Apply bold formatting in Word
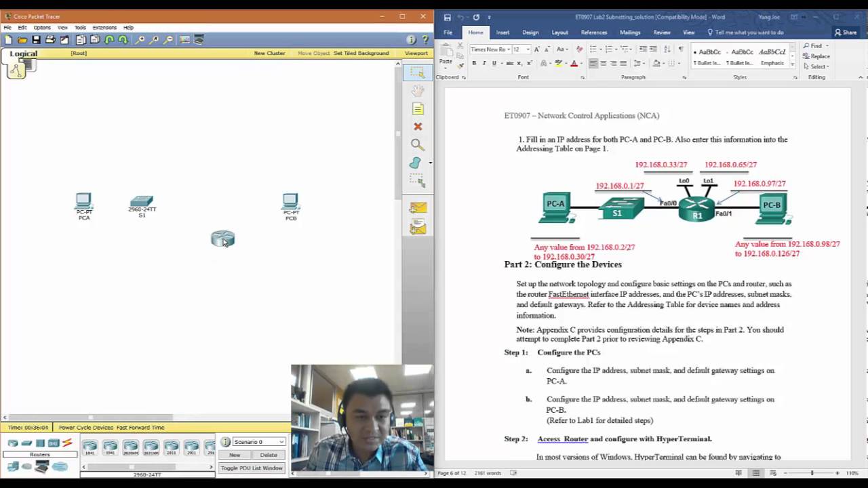This screenshot has width=868, height=488. coord(474,63)
